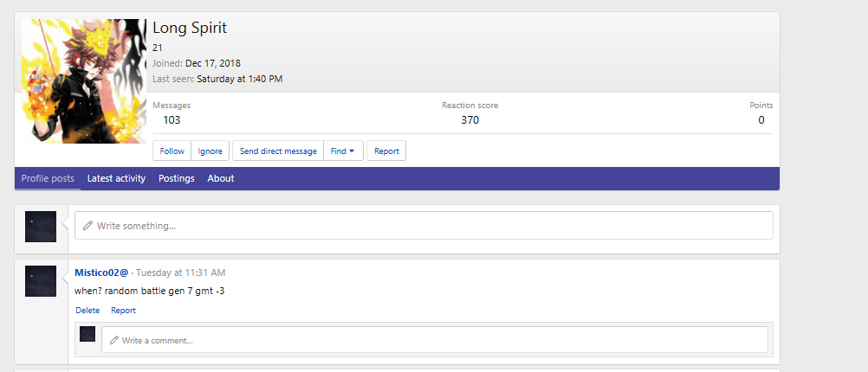868x372 pixels.
Task: Switch to the Profile posts tab
Action: [48, 178]
